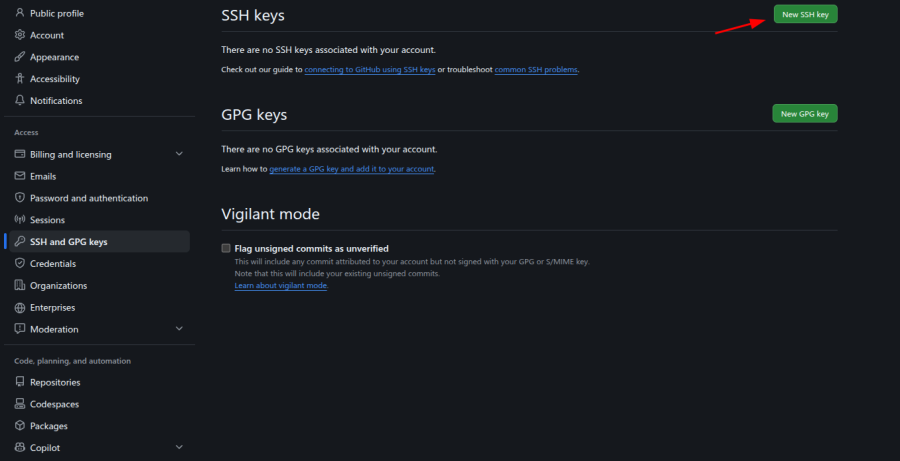Click the Enterprises globe icon

tap(20, 308)
